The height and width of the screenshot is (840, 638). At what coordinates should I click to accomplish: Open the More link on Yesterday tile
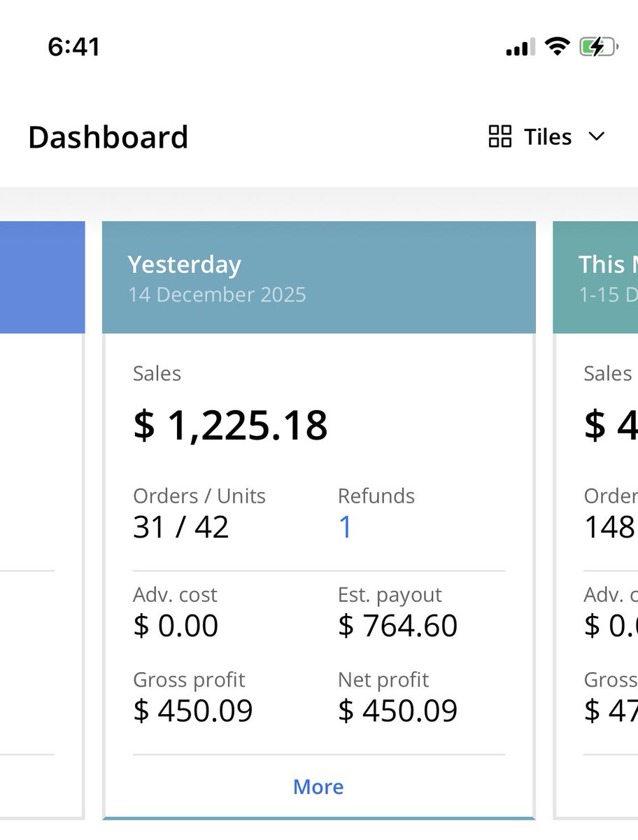click(318, 787)
